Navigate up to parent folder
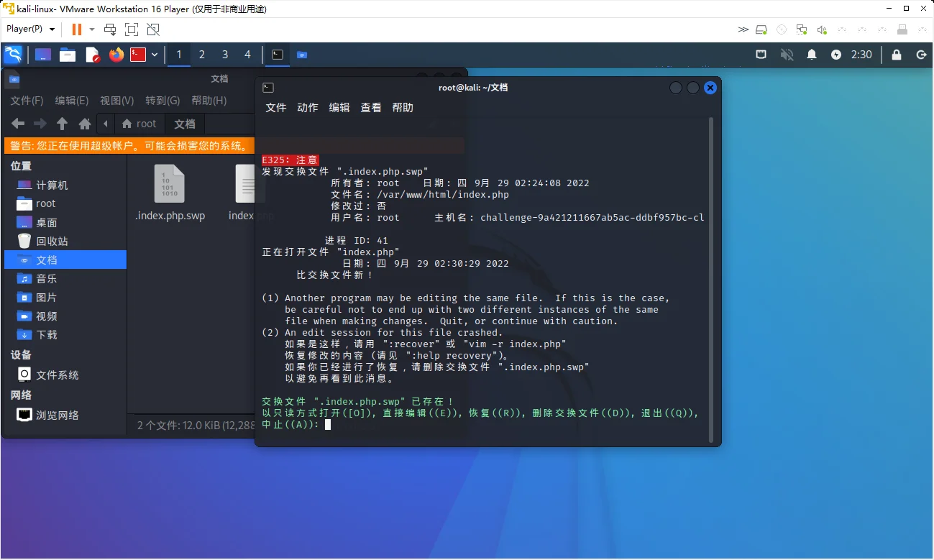Viewport: 934px width, 560px height. pos(62,124)
